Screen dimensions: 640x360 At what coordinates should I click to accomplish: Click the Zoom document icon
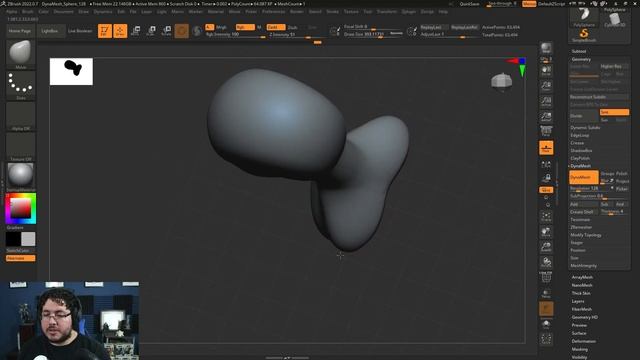click(x=546, y=86)
